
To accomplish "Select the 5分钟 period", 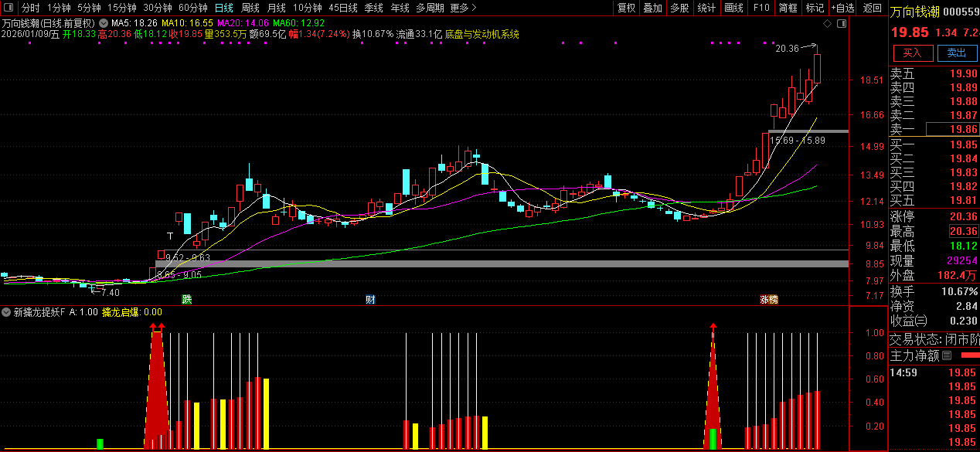I will pos(89,8).
